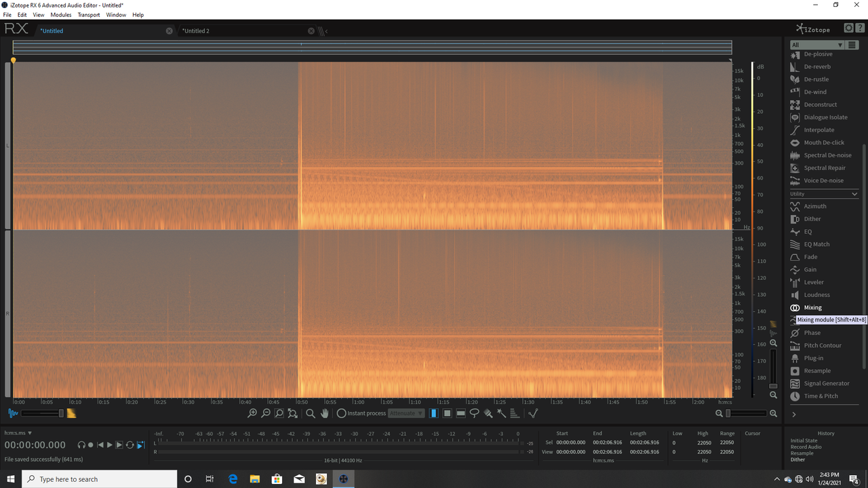
Task: Select the Lasso selection tool
Action: point(474,413)
